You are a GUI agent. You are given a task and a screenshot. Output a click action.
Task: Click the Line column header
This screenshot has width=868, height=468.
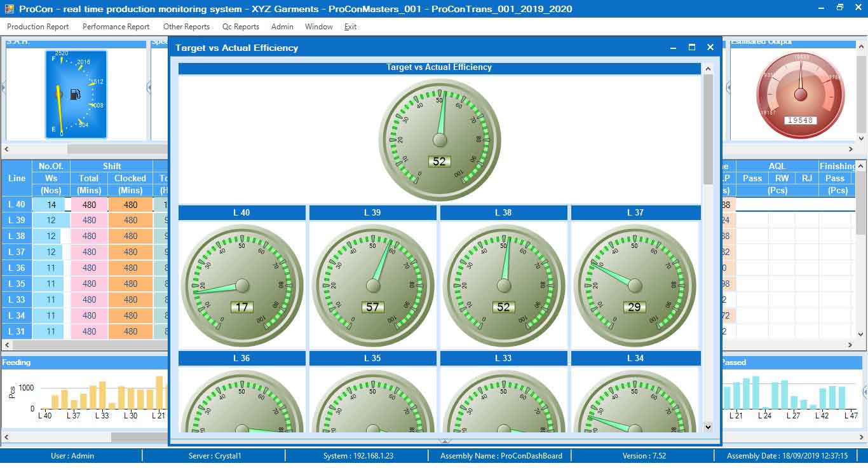point(17,178)
